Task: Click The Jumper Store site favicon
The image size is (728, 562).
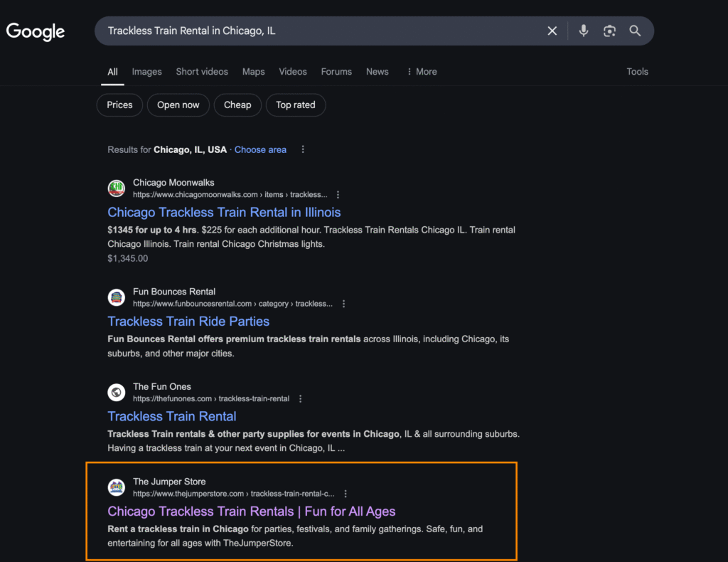Action: pos(117,487)
